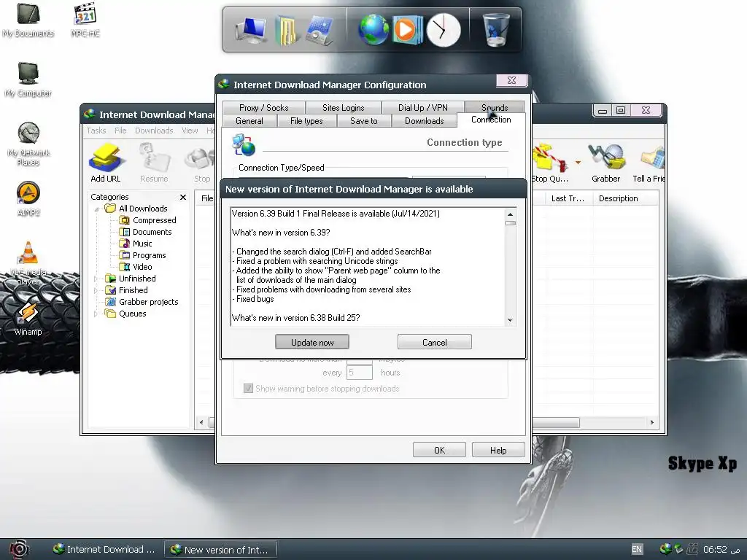
Task: Open Save to tab
Action: click(x=363, y=121)
